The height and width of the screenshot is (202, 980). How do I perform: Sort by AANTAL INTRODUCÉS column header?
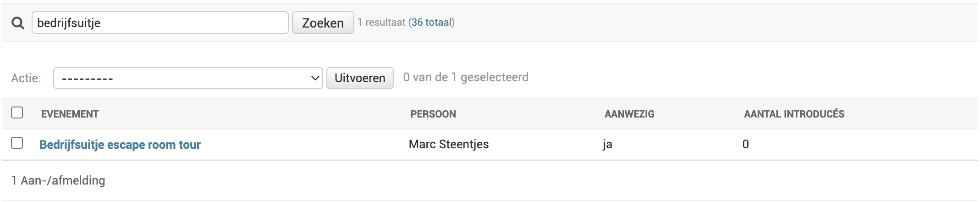click(x=794, y=114)
